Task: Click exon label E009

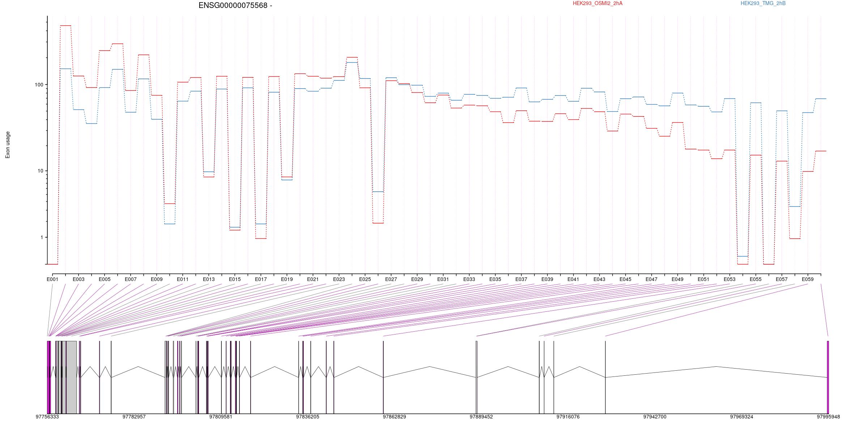Action: click(x=157, y=279)
